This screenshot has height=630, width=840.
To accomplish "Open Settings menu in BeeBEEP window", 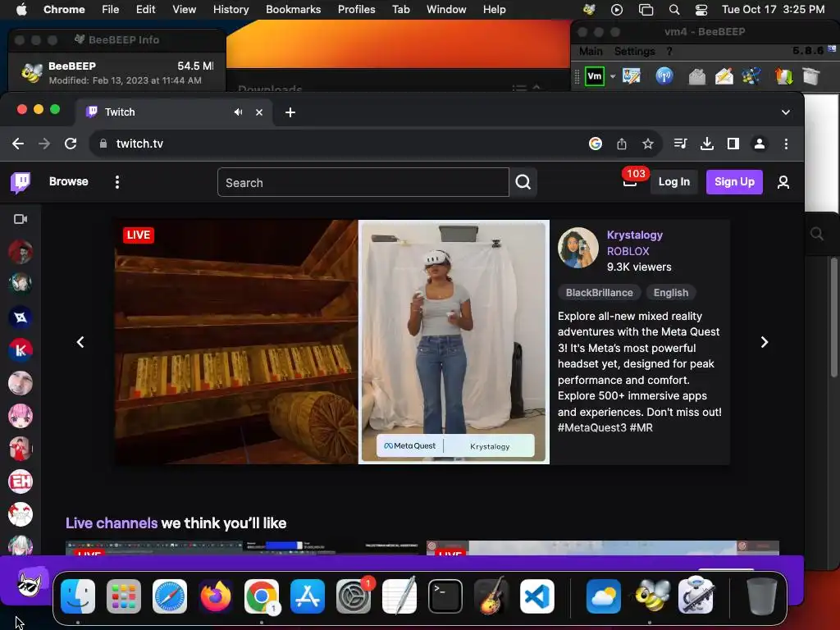I will (x=634, y=51).
